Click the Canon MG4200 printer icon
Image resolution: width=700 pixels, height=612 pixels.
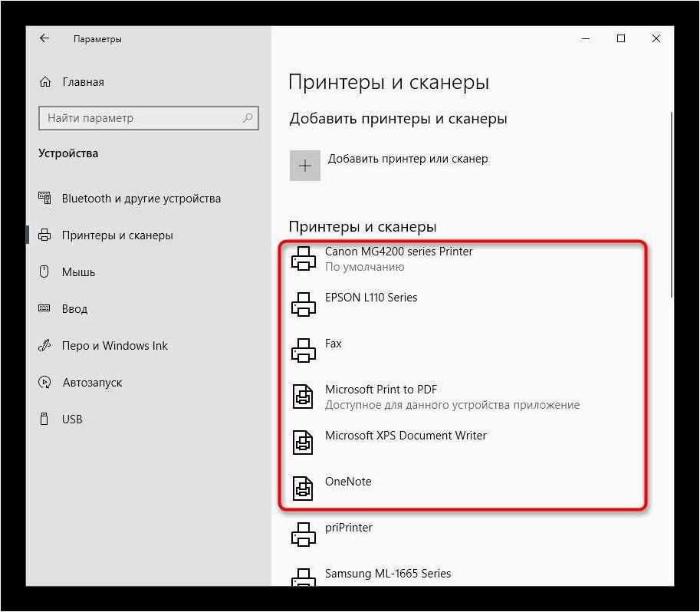(304, 258)
